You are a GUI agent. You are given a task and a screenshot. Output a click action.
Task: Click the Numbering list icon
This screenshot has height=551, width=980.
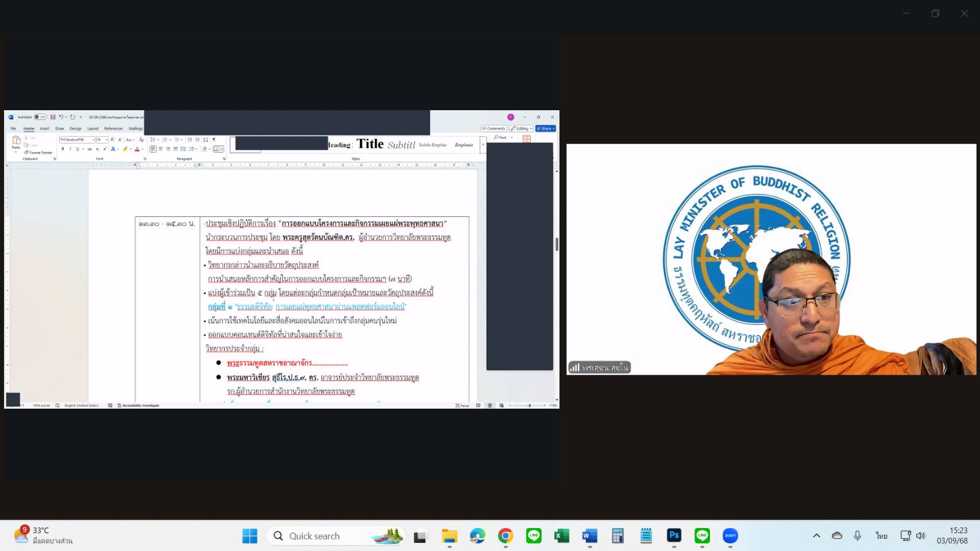pos(165,139)
